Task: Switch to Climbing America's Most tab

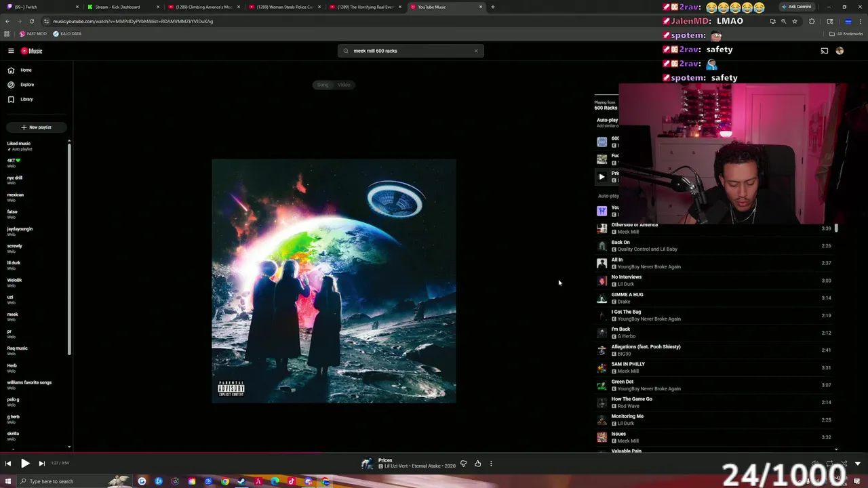Action: (x=203, y=7)
